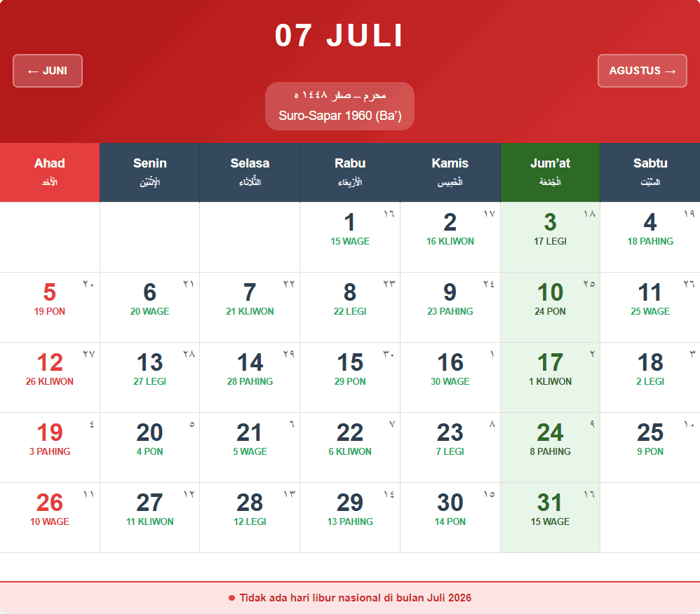Go to previous month JUNI
This screenshot has width=700, height=614.
[x=48, y=71]
